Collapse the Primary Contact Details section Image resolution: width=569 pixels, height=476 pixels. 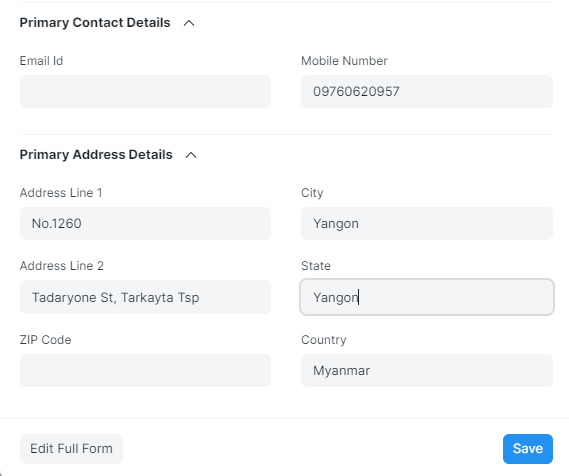coord(189,23)
